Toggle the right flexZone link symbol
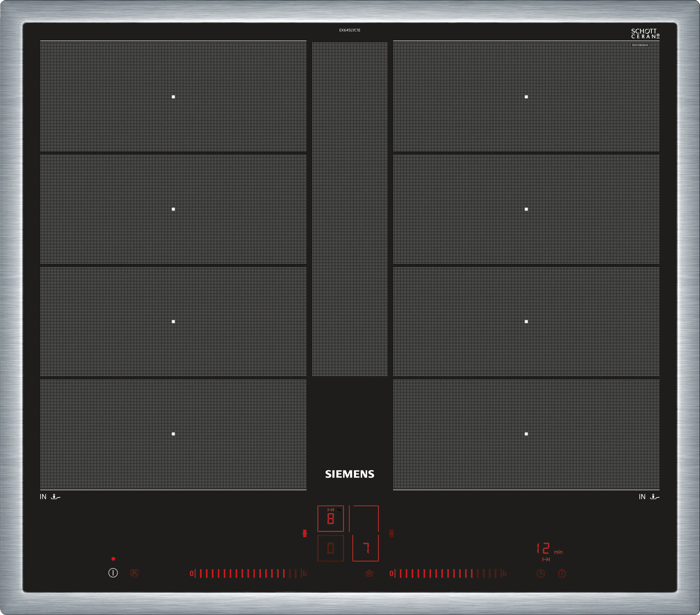 click(391, 533)
